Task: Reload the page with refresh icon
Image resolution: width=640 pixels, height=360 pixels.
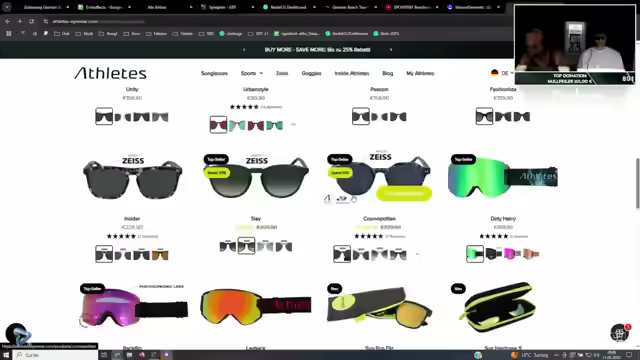Action: tap(31, 21)
